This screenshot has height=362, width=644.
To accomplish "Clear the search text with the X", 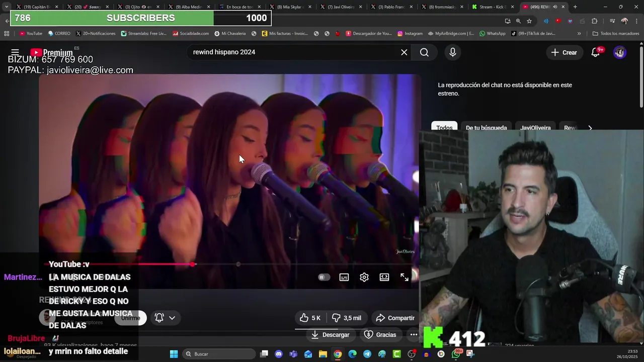I will [404, 52].
